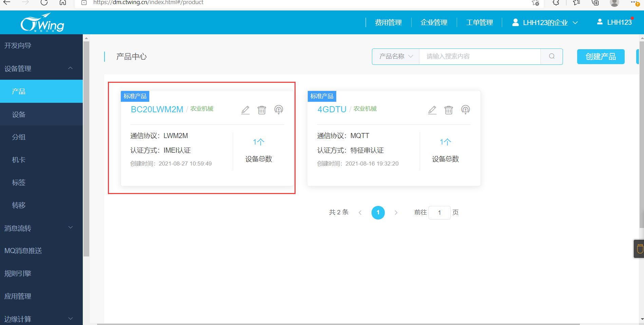644x325 pixels.
Task: Select 机卡 in the sidebar
Action: [41, 160]
